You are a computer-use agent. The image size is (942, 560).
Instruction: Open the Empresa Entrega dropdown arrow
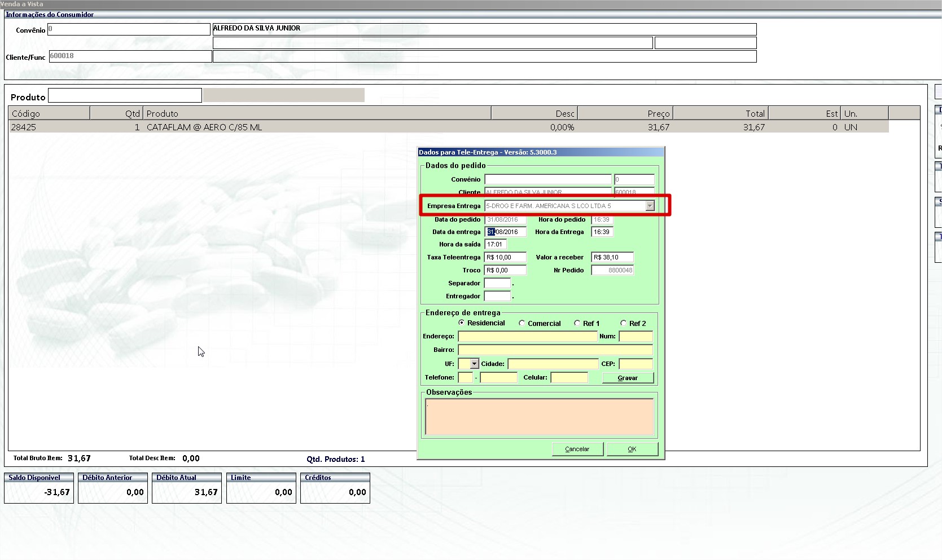[650, 206]
